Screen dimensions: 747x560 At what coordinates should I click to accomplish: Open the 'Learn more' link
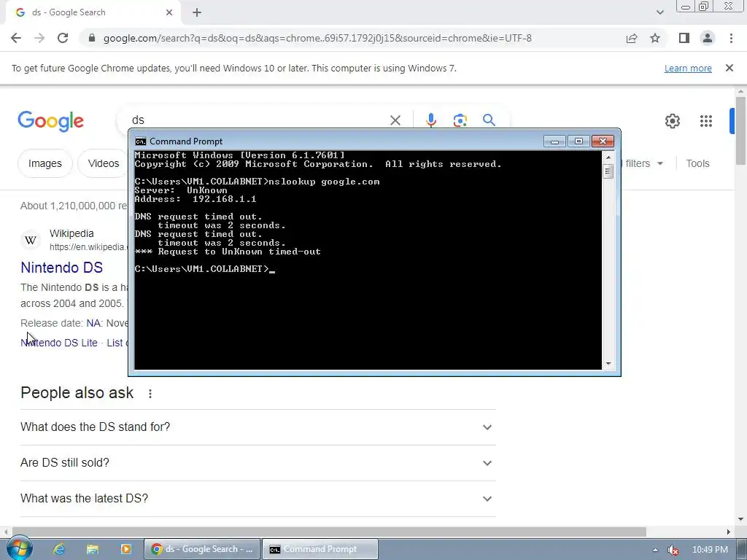coord(688,68)
